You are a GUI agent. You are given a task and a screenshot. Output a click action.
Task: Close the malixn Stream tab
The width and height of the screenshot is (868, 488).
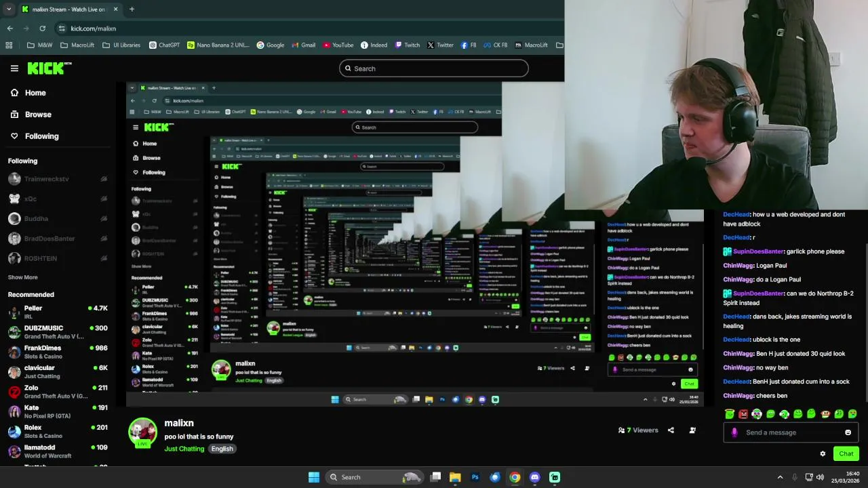tap(115, 9)
